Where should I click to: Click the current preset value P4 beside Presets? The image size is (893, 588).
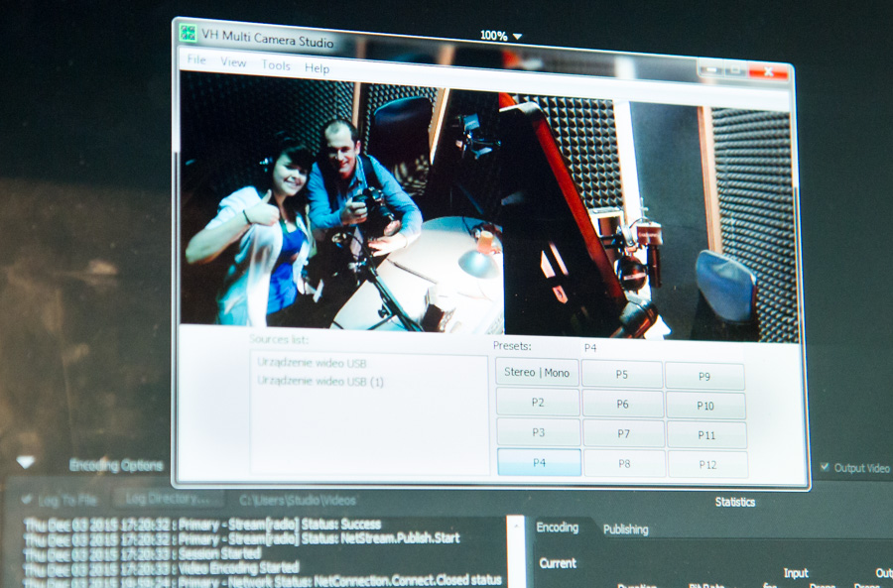click(590, 348)
